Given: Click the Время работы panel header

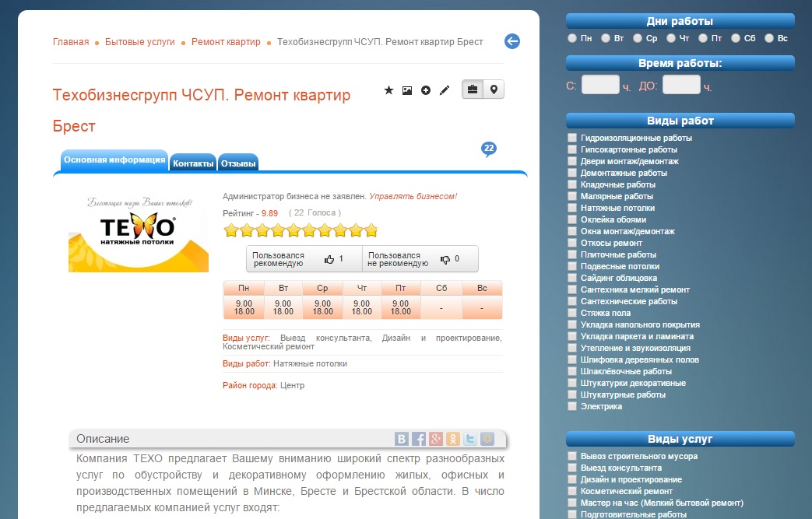Looking at the screenshot, I should [680, 63].
